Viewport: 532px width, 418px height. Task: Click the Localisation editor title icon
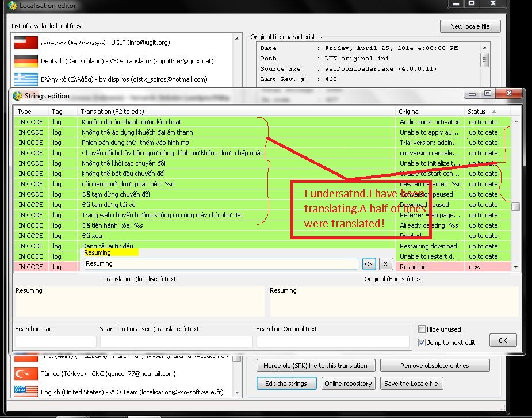(12, 5)
